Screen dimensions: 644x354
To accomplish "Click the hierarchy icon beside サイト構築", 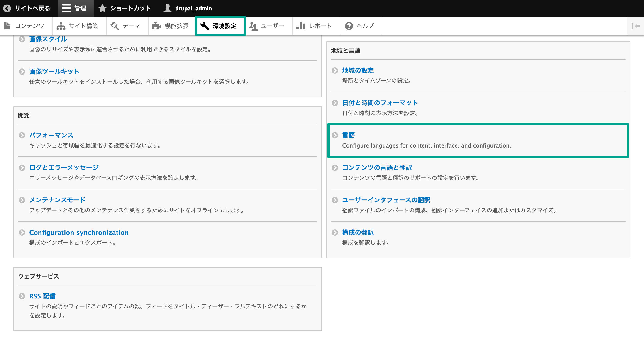I will point(61,26).
